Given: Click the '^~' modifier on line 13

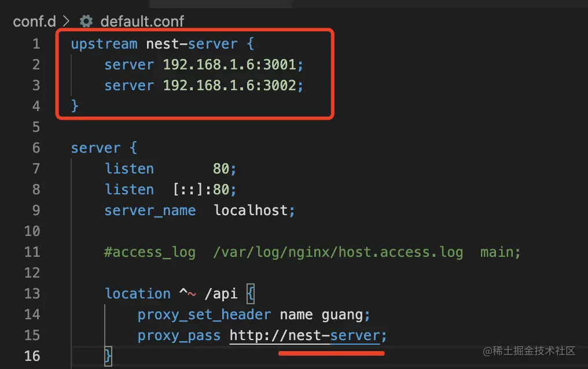Looking at the screenshot, I should click(x=188, y=293).
